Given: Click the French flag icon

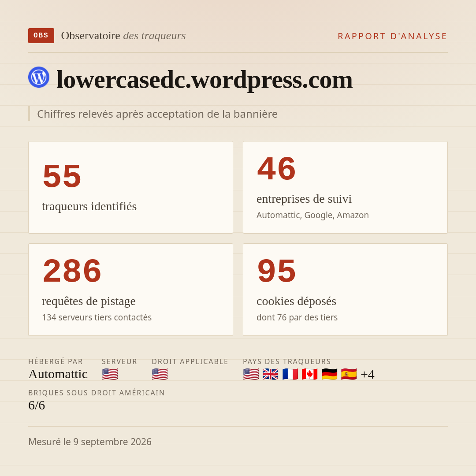Looking at the screenshot, I should tap(290, 374).
